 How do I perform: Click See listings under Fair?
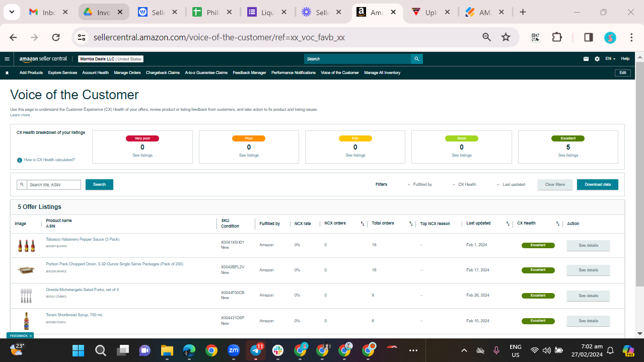[x=355, y=156]
